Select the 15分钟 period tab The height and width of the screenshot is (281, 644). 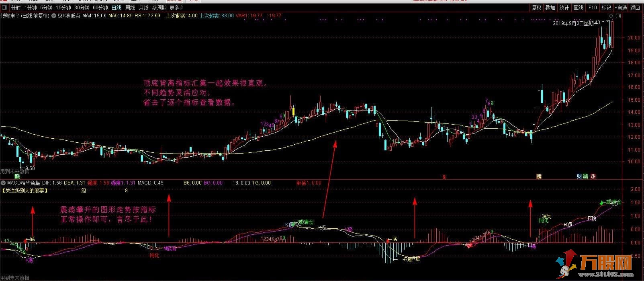[x=63, y=8]
